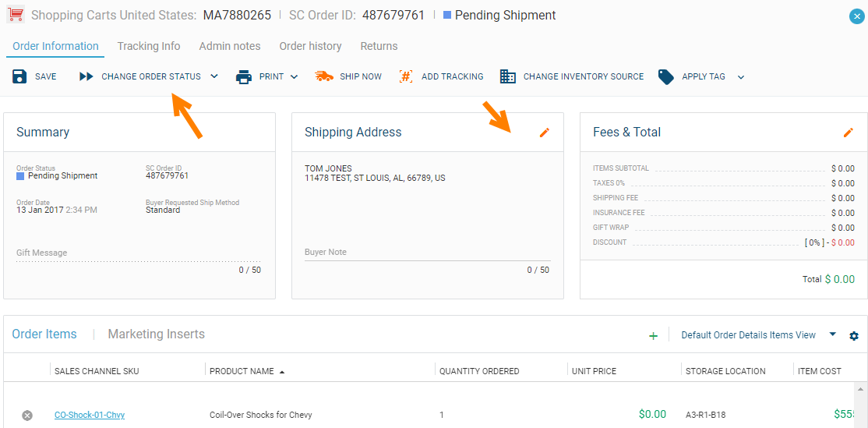Screen dimensions: 868x428
Task: Open the Order history tab
Action: click(311, 46)
